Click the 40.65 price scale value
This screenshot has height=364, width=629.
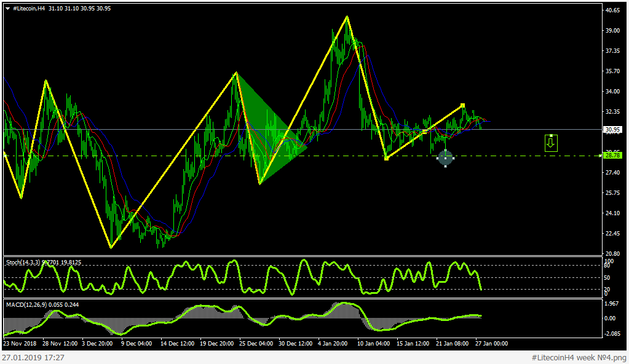point(613,10)
